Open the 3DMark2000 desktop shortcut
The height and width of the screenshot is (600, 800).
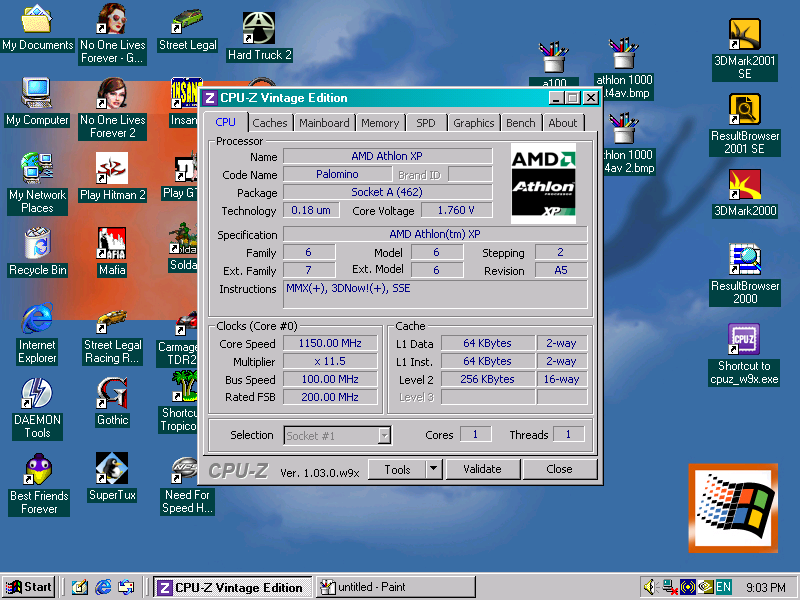(x=745, y=185)
